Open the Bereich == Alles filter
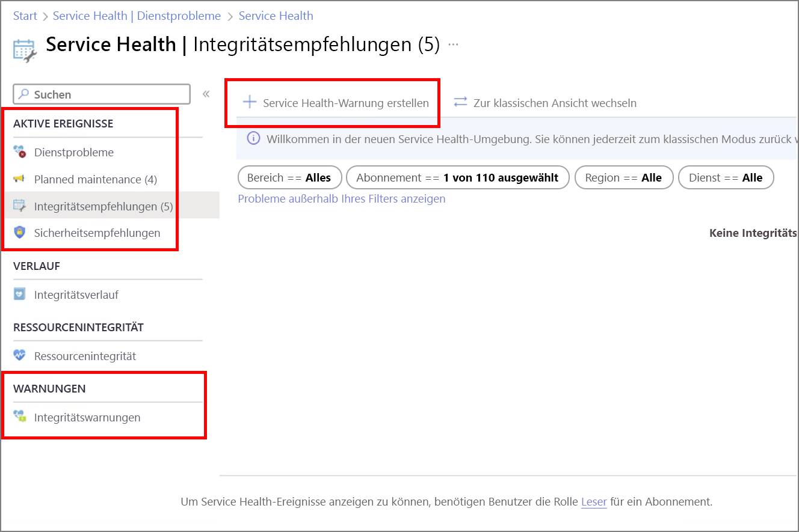Viewport: 799px width, 532px height. tap(289, 177)
